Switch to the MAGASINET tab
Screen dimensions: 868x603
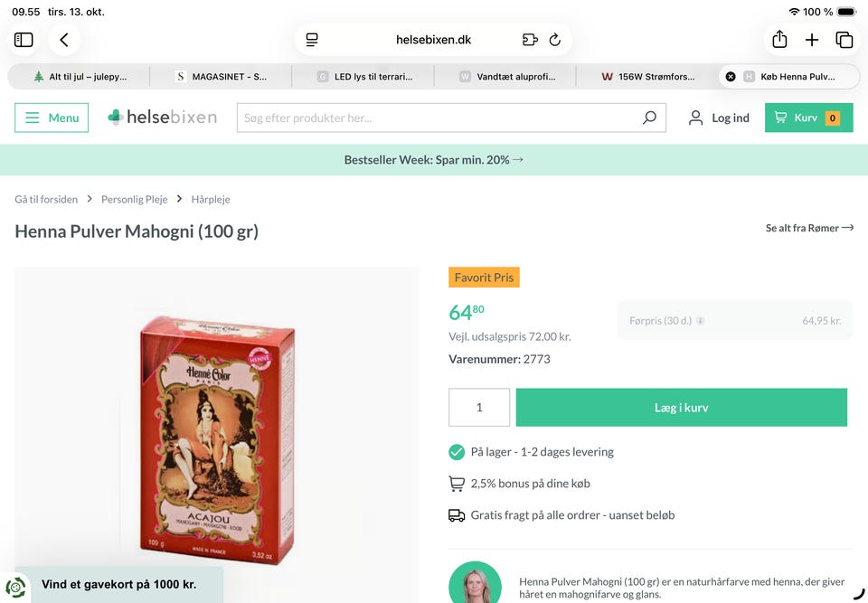tap(221, 77)
